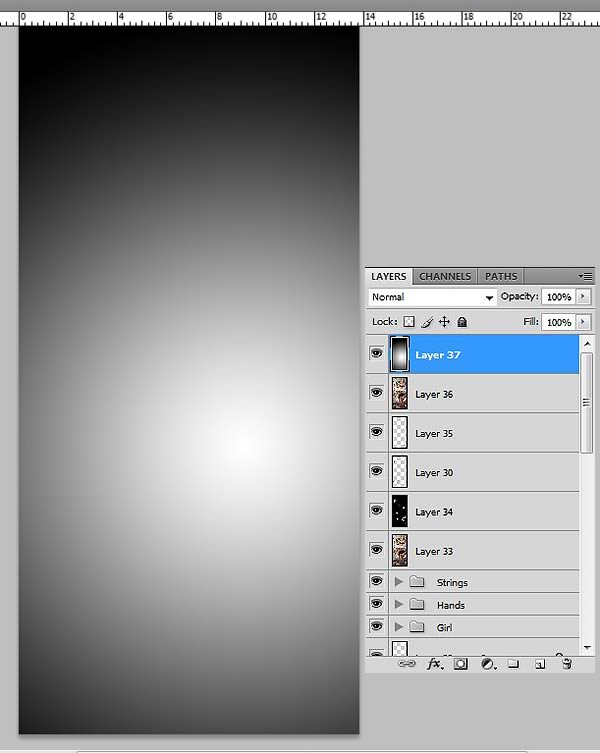The image size is (600, 753).
Task: Click the Strings group folder icon
Action: point(416,582)
